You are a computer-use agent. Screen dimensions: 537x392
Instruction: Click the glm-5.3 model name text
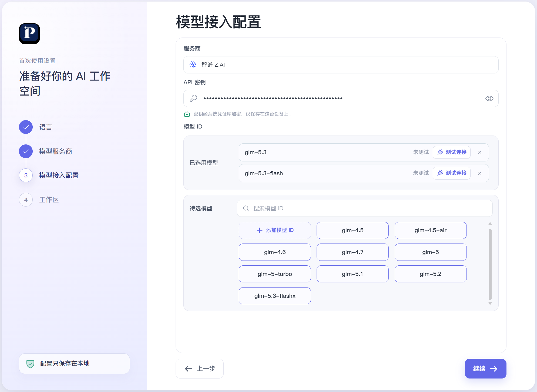[256, 152]
